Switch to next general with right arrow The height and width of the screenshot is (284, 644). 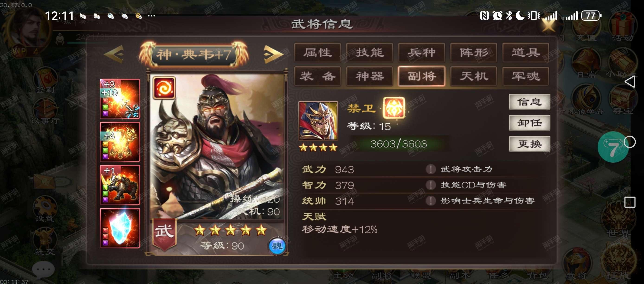(273, 54)
